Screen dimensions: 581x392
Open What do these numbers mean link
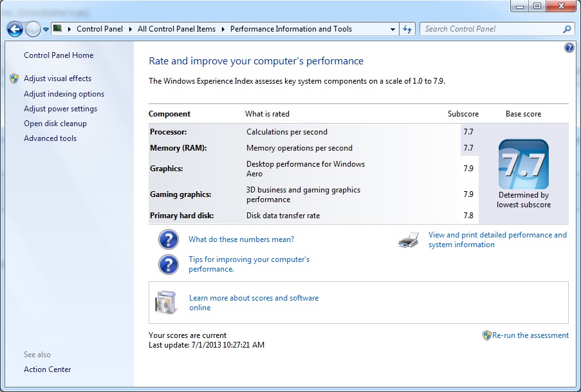(x=241, y=239)
